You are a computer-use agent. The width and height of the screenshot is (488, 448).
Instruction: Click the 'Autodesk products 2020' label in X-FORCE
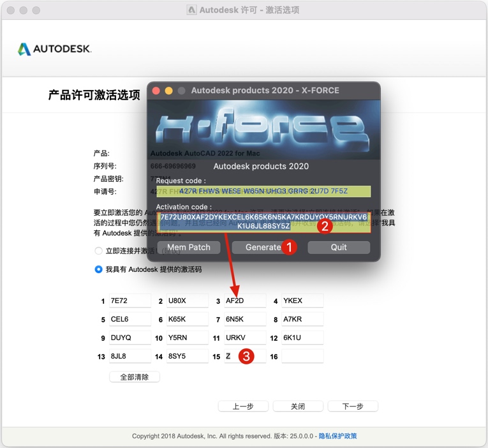point(261,167)
